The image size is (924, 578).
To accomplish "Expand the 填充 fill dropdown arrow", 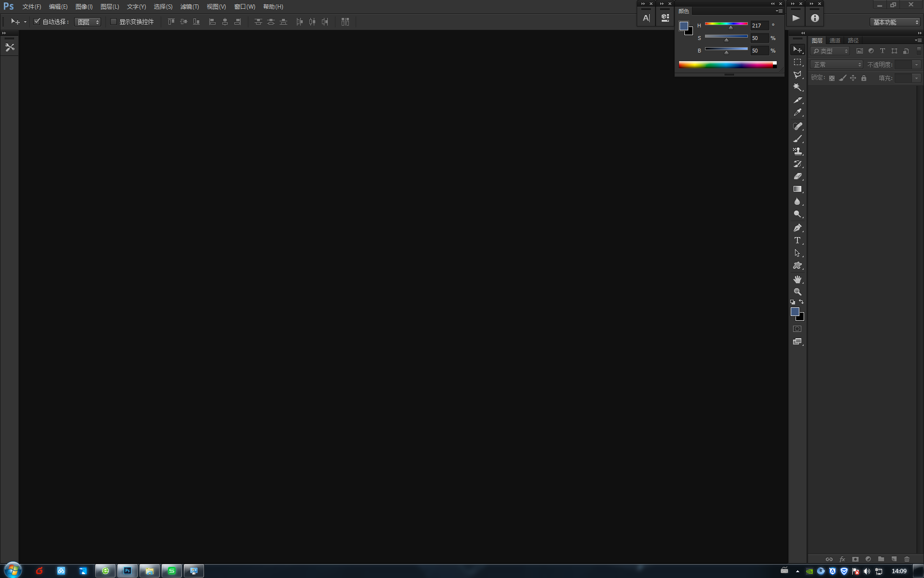I will click(917, 78).
